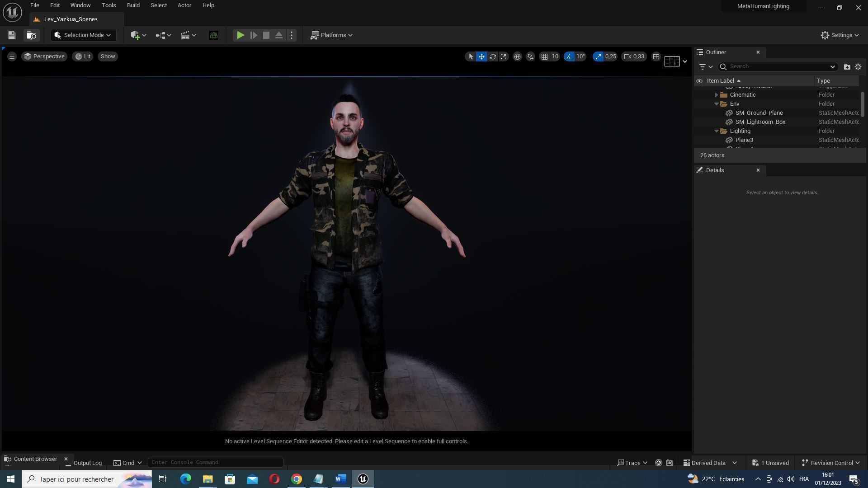Toggle surface snapping icon
This screenshot has height=488, width=868.
(530, 56)
